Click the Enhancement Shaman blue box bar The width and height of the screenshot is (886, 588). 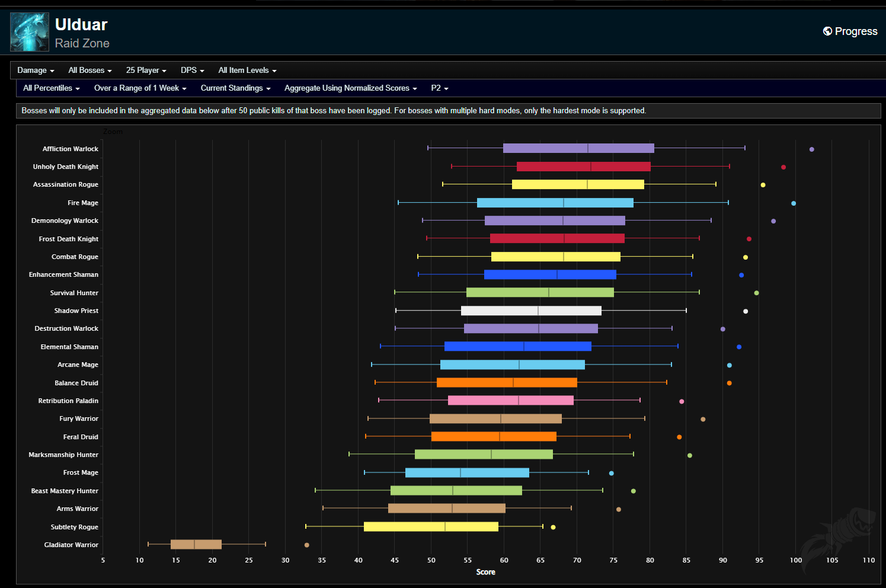point(550,274)
